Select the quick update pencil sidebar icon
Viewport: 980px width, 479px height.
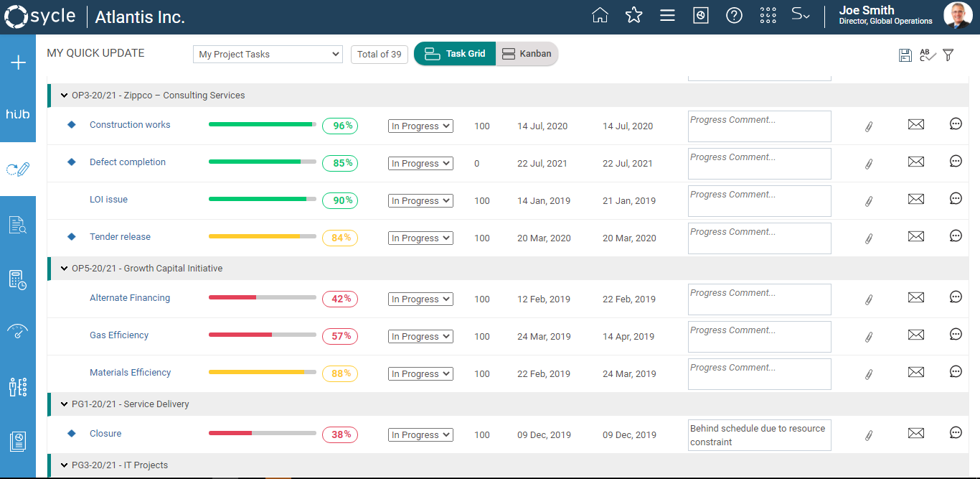tap(18, 169)
